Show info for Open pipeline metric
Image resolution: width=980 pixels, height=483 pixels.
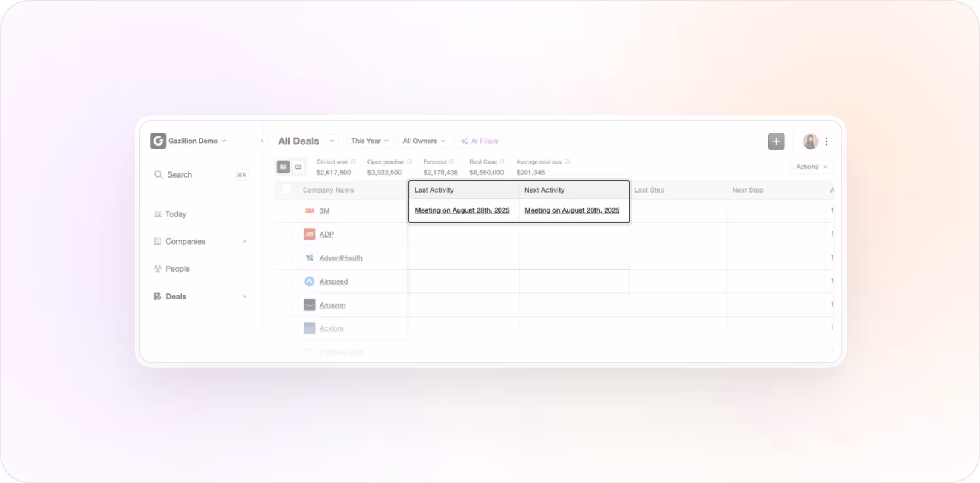click(409, 162)
